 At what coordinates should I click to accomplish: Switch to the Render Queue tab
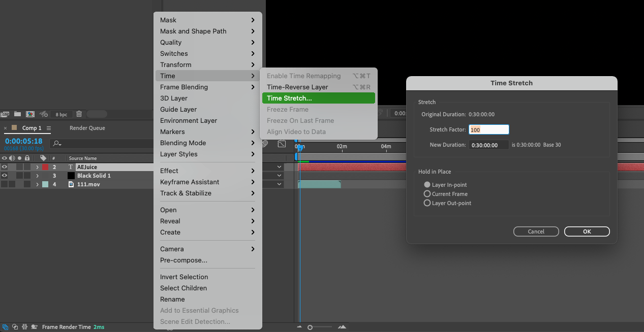(87, 128)
